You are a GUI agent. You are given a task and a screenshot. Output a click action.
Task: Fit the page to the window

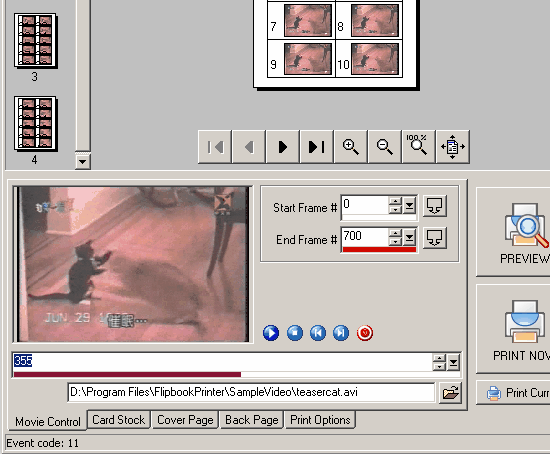click(452, 147)
